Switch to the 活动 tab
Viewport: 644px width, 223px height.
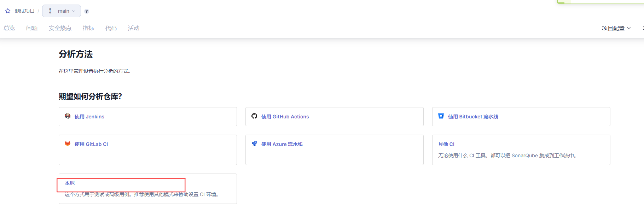click(134, 28)
